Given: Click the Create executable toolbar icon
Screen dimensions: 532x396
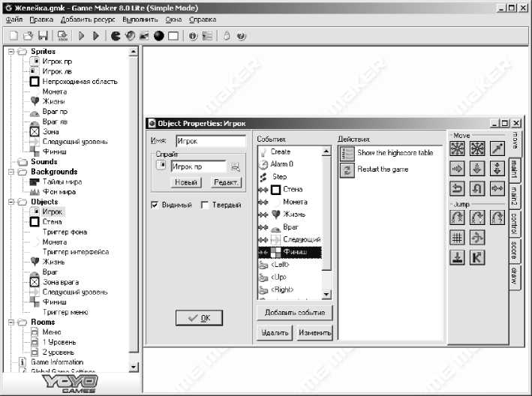Looking at the screenshot, I should click(62, 35).
